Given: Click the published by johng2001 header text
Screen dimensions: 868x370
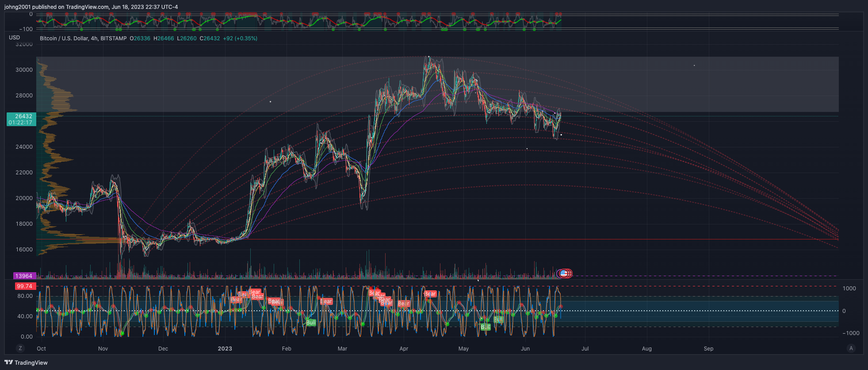Looking at the screenshot, I should point(91,7).
